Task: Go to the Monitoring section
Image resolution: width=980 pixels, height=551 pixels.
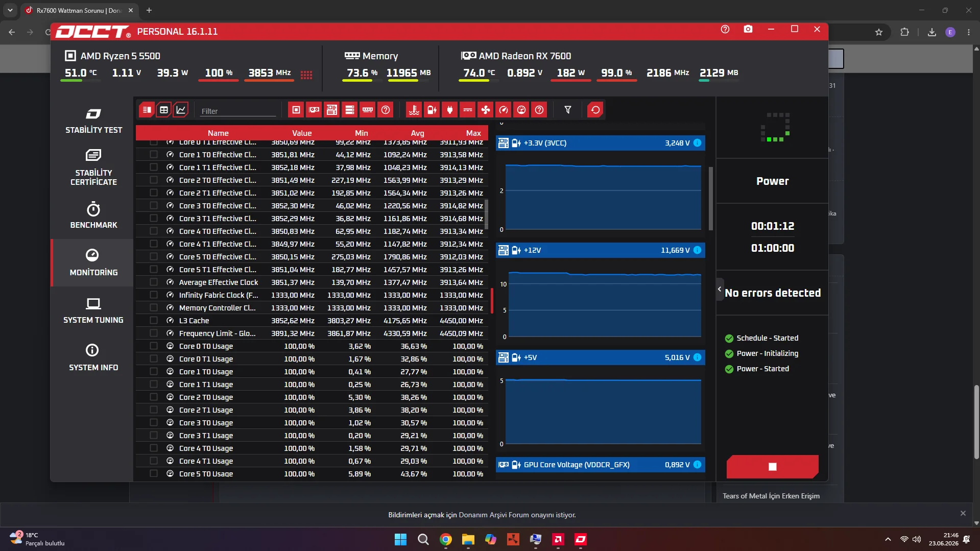Action: [93, 263]
